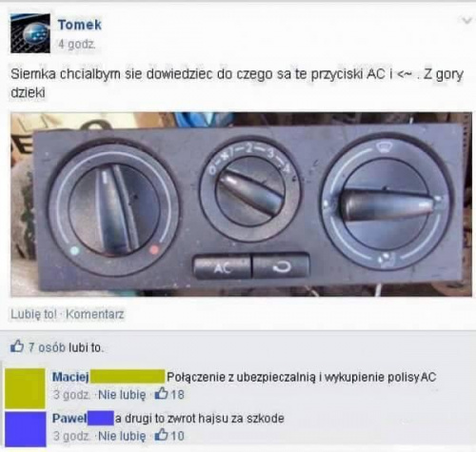Open the 4 godz. post timestamp
Screen dimensions: 476x452
tap(76, 45)
